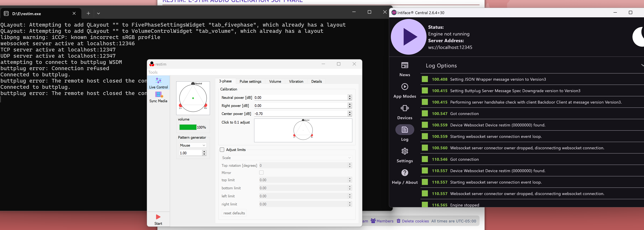Increase Neutral power with up arrow
The width and height of the screenshot is (644, 230).
(350, 96)
